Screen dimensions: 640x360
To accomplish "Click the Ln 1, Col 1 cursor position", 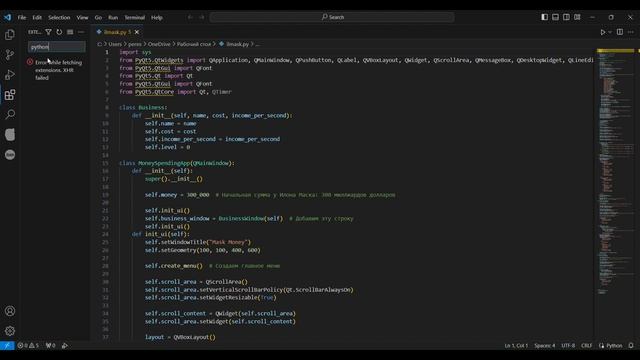I will [x=516, y=345].
